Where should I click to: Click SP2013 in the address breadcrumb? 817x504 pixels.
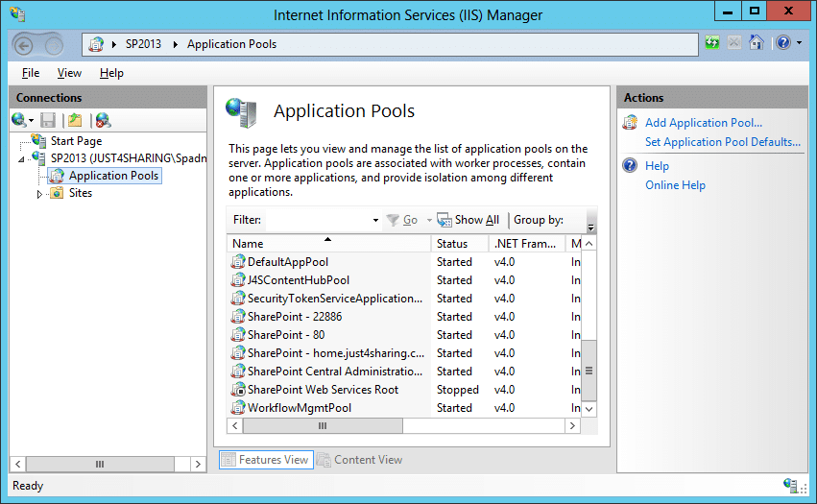[143, 44]
